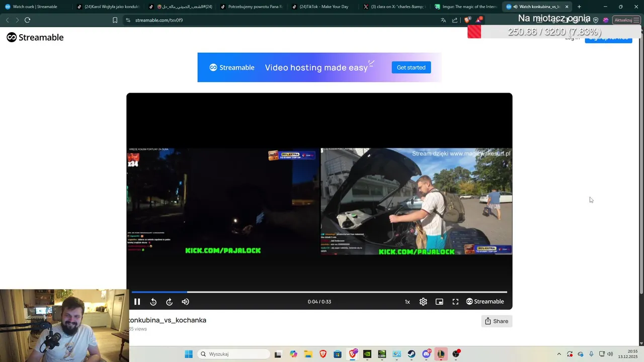The width and height of the screenshot is (644, 362).
Task: Click the right video frame in player
Action: (x=417, y=201)
